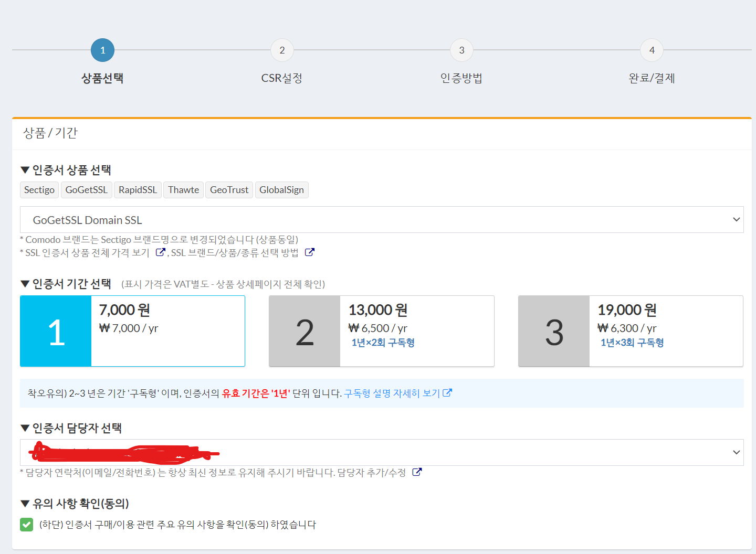The height and width of the screenshot is (554, 756).
Task: Collapse the 인증서 담당자 선택 triangle
Action: pyautogui.click(x=25, y=428)
